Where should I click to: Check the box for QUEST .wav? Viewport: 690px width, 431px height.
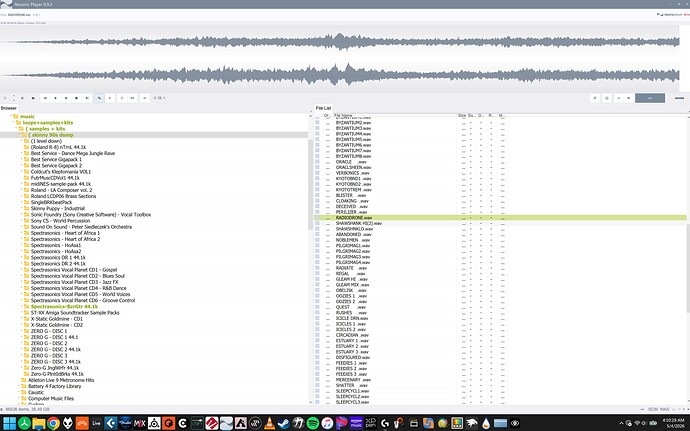pos(317,307)
